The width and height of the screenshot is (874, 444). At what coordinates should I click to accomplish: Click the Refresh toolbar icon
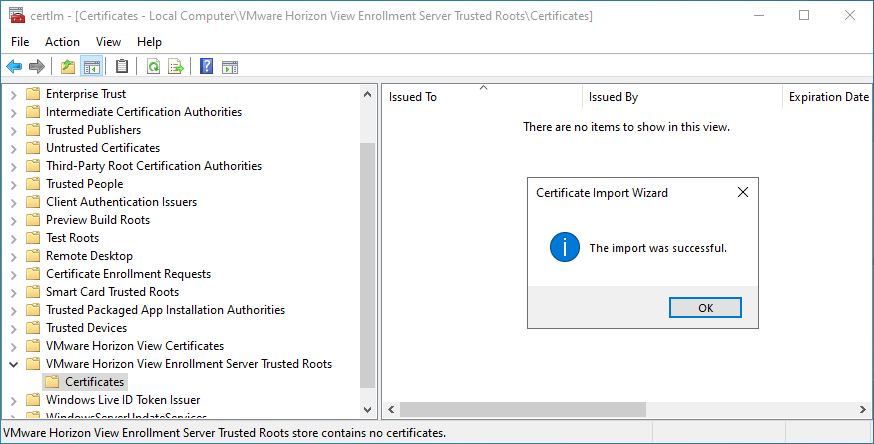click(x=153, y=67)
